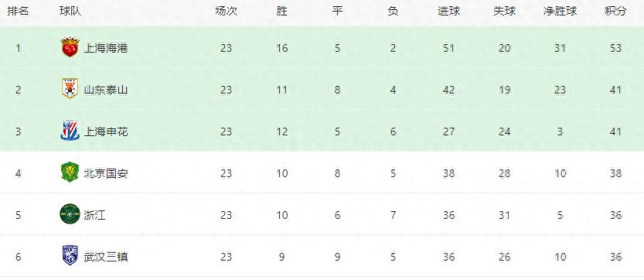Open the 上海海港 team name link
644x280 pixels.
coord(106,49)
